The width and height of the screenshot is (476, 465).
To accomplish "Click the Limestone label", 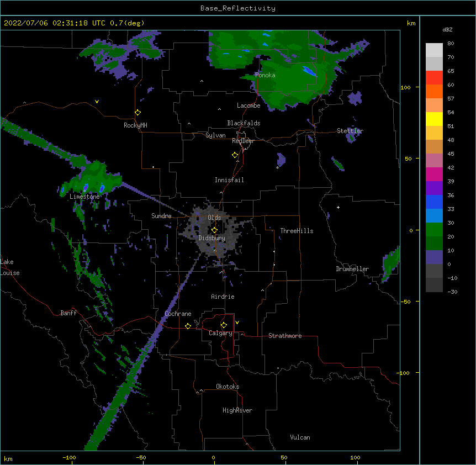I will 84,197.
